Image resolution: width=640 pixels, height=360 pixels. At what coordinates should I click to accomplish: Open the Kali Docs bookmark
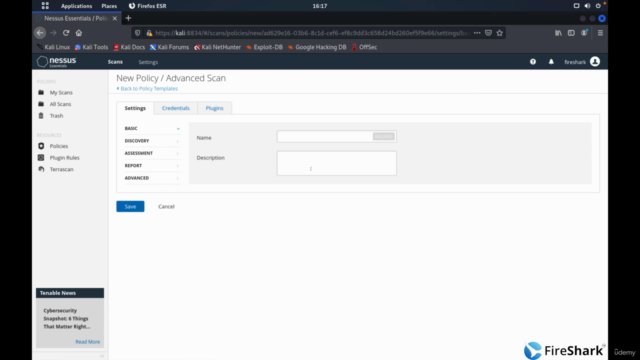pyautogui.click(x=129, y=47)
